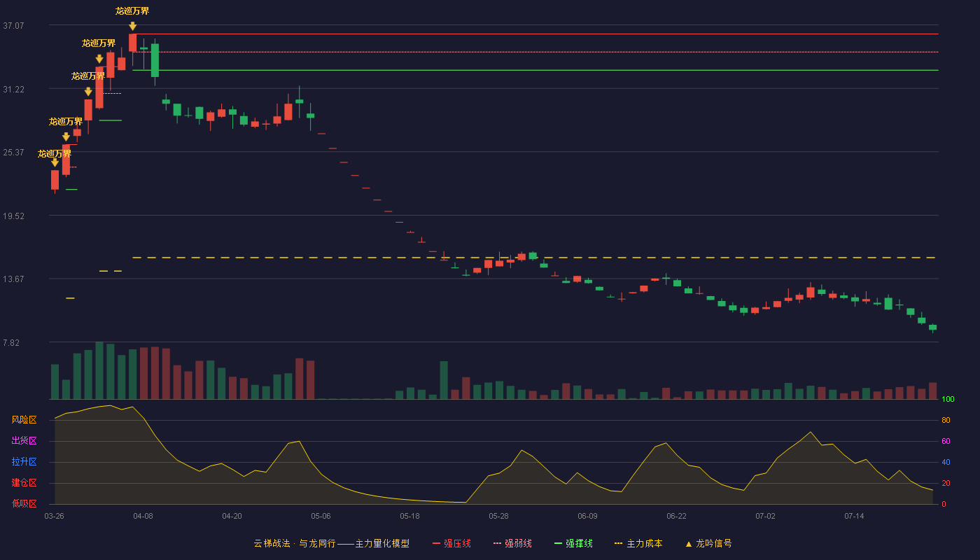Click the 04-08 date label

click(x=143, y=516)
